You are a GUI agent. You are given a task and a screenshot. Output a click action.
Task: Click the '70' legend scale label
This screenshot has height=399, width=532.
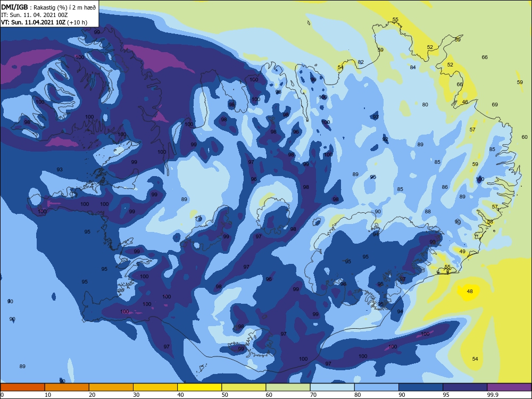coord(313,395)
